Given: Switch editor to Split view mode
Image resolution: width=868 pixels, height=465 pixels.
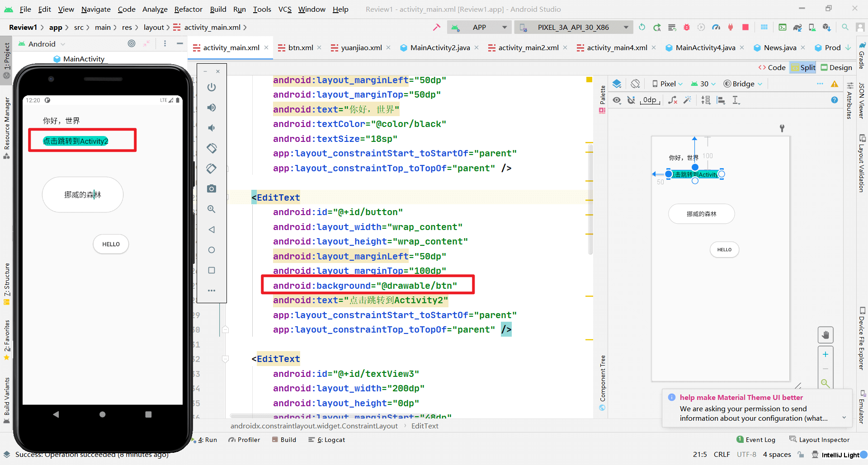Looking at the screenshot, I should tap(803, 67).
